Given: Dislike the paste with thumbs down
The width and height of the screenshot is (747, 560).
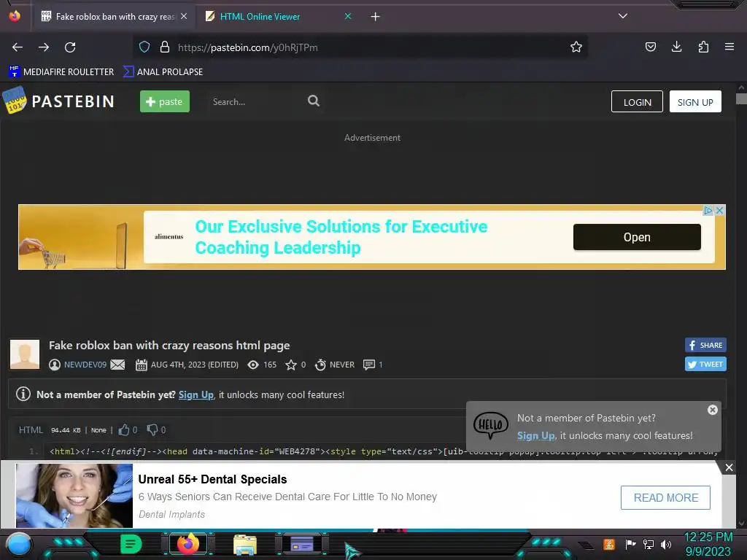Looking at the screenshot, I should [x=152, y=429].
